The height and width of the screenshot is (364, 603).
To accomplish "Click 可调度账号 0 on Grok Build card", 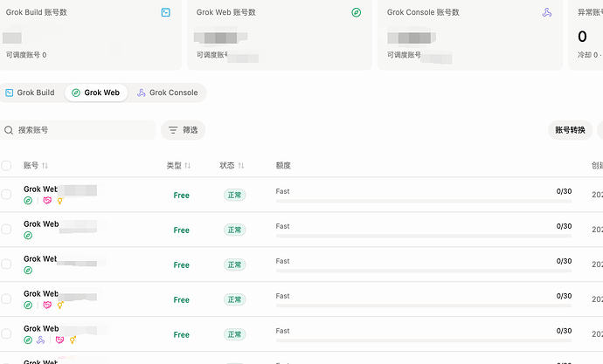I will tap(26, 55).
